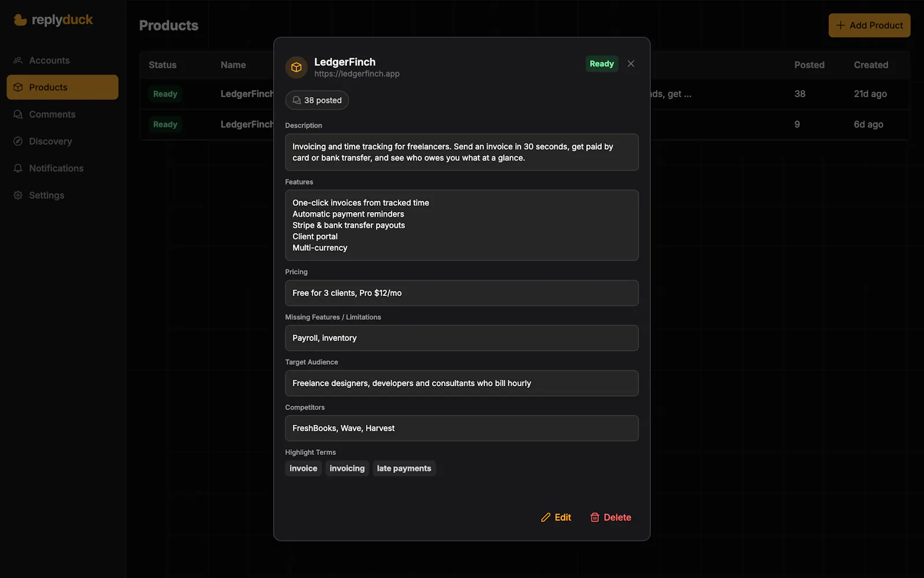
Task: Open the Discovery section
Action: 62,141
